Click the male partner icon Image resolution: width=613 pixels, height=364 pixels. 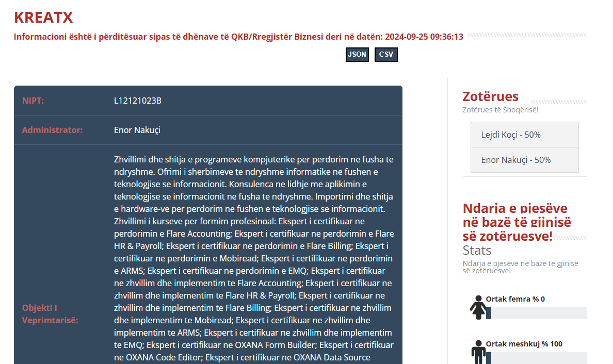click(478, 353)
